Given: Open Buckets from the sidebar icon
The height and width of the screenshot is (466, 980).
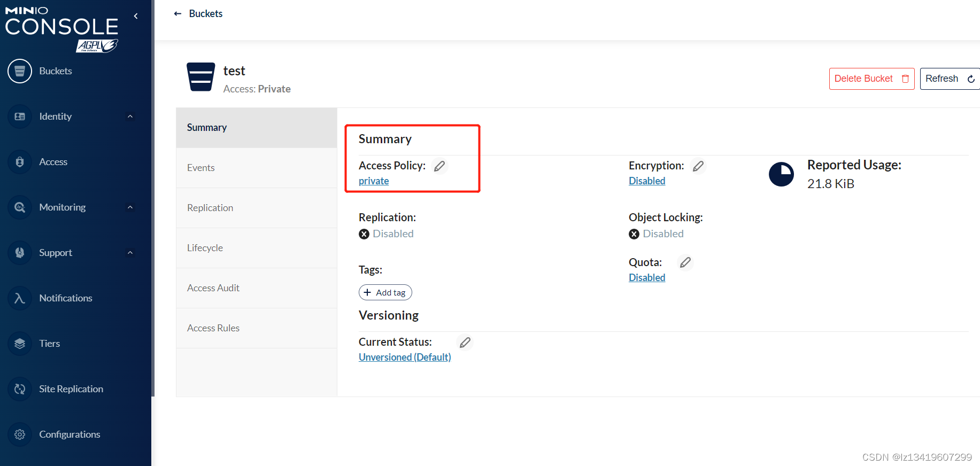Looking at the screenshot, I should 20,71.
